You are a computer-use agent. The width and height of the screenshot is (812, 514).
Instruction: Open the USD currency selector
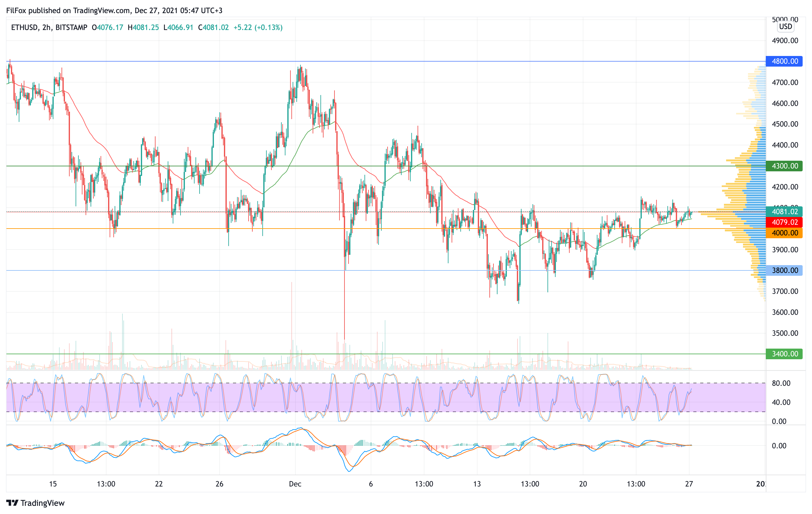(x=785, y=27)
